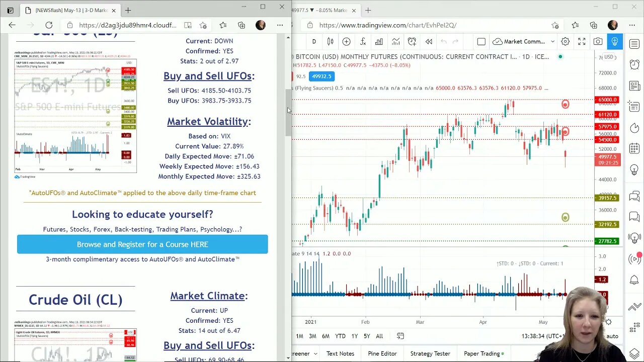Viewport: 644px width, 362px height.
Task: Open the Indicators fx button
Action: pyautogui.click(x=363, y=42)
